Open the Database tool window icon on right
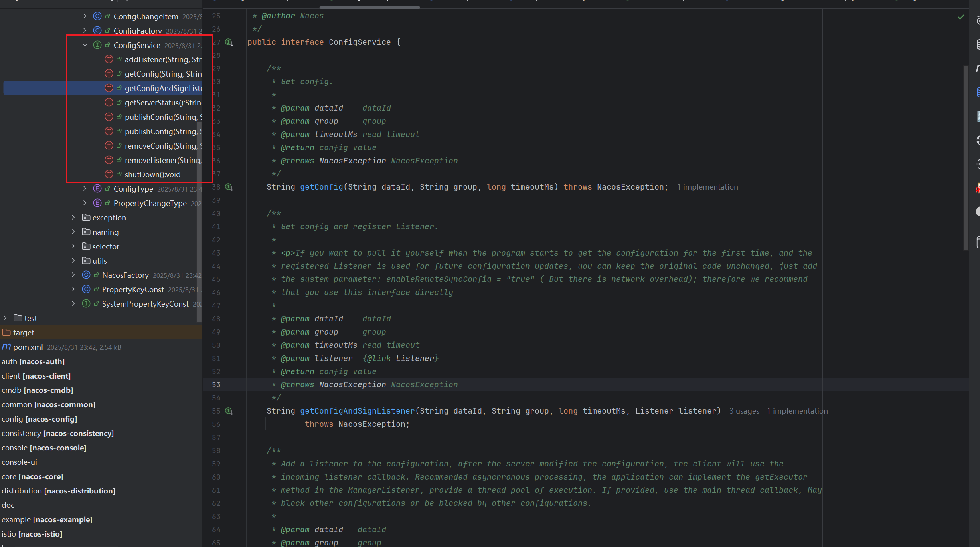The height and width of the screenshot is (547, 980). pyautogui.click(x=978, y=44)
